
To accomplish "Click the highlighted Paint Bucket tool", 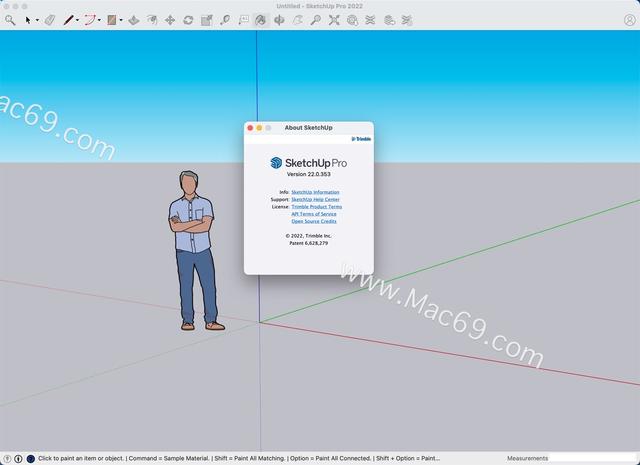I will click(260, 20).
